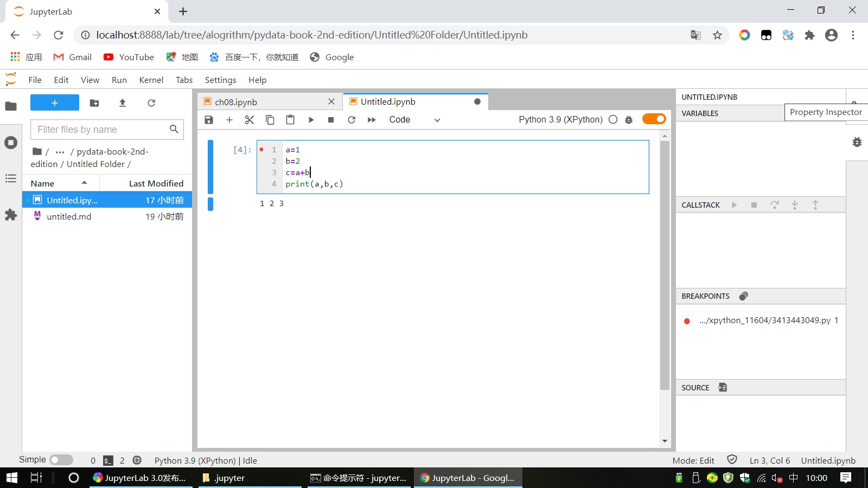The height and width of the screenshot is (488, 868).
Task: Disable the orange debugger toggle
Action: (654, 119)
